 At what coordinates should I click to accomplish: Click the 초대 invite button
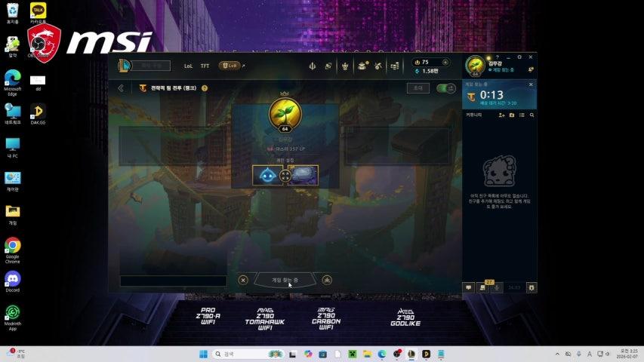point(418,88)
